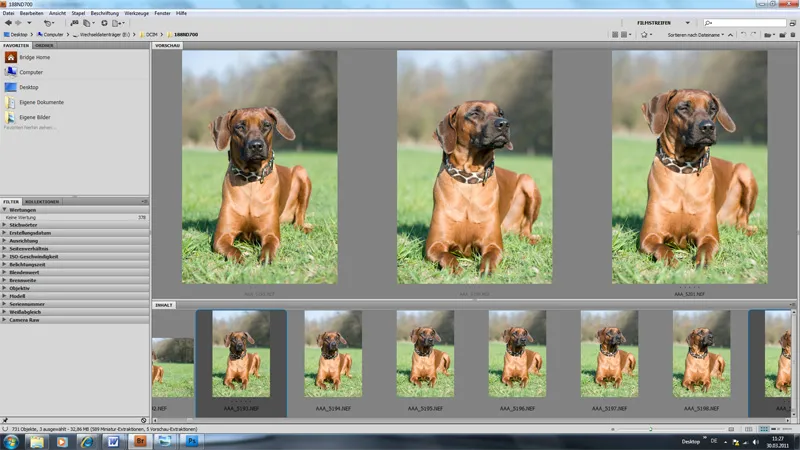
Task: Open the Output document icon dropdown
Action: [x=118, y=23]
